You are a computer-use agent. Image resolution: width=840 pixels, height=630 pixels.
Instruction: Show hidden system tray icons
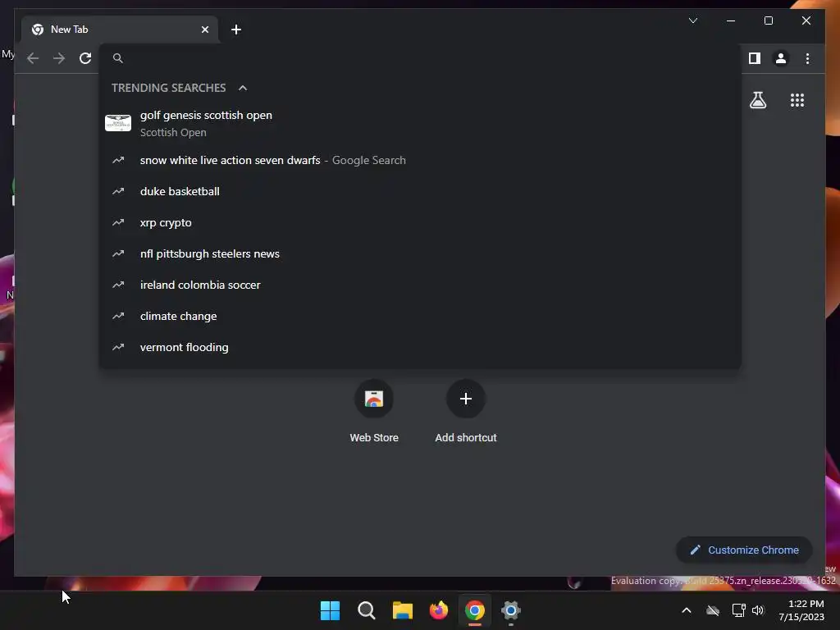click(687, 610)
